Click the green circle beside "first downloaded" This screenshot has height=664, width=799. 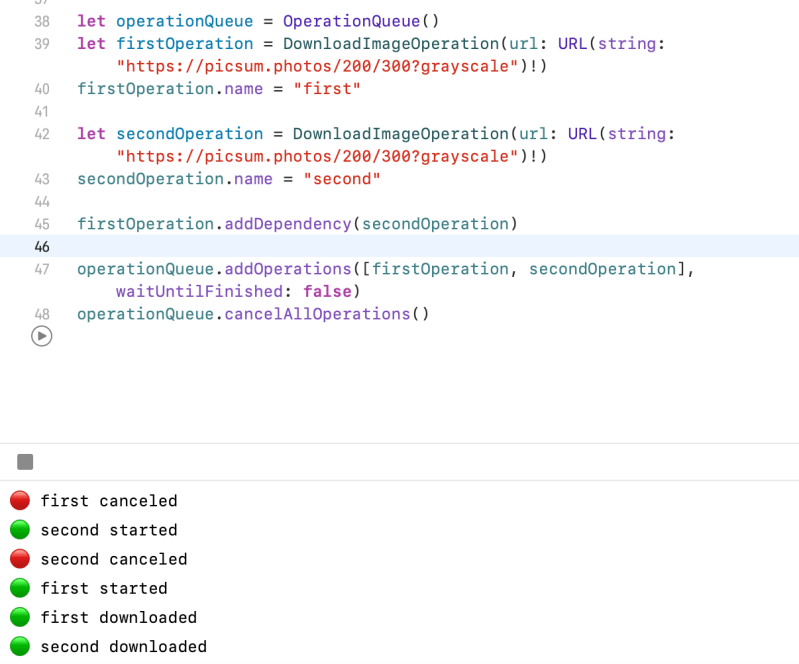click(20, 617)
